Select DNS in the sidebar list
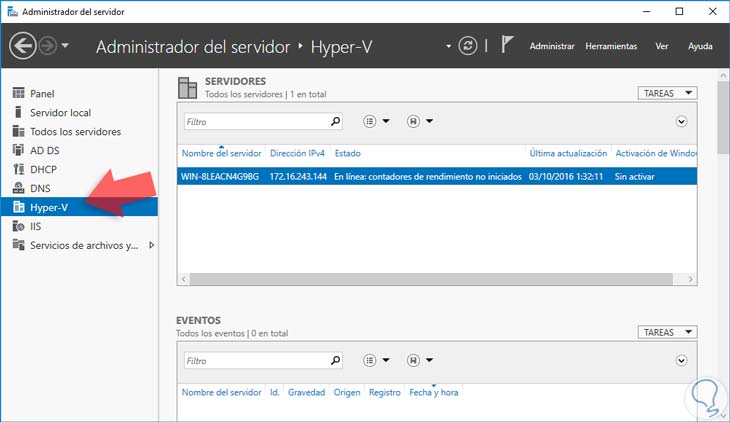 pos(41,188)
